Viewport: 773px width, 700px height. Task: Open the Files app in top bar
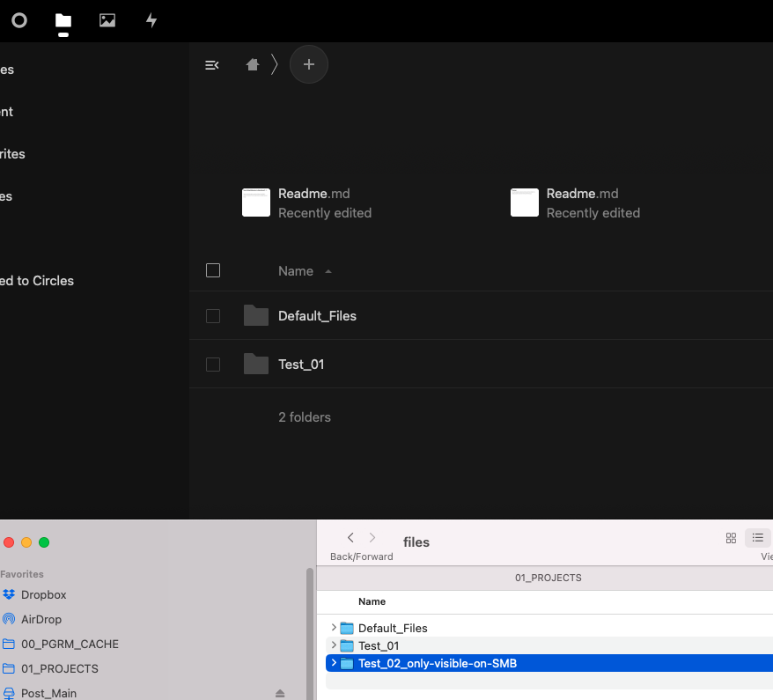point(63,20)
